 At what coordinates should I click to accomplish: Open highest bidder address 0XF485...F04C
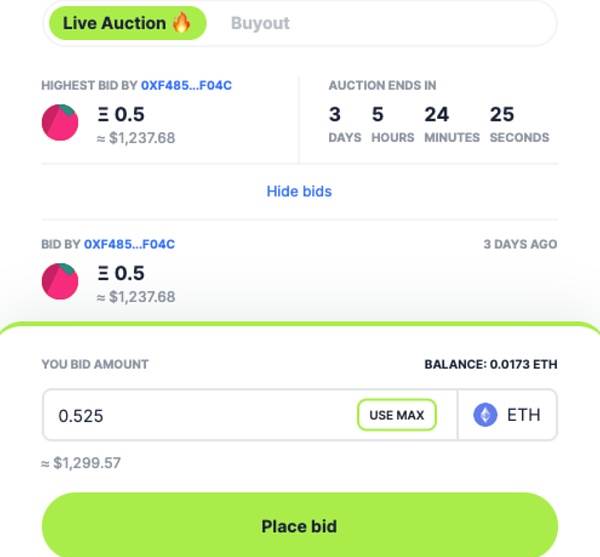(186, 85)
